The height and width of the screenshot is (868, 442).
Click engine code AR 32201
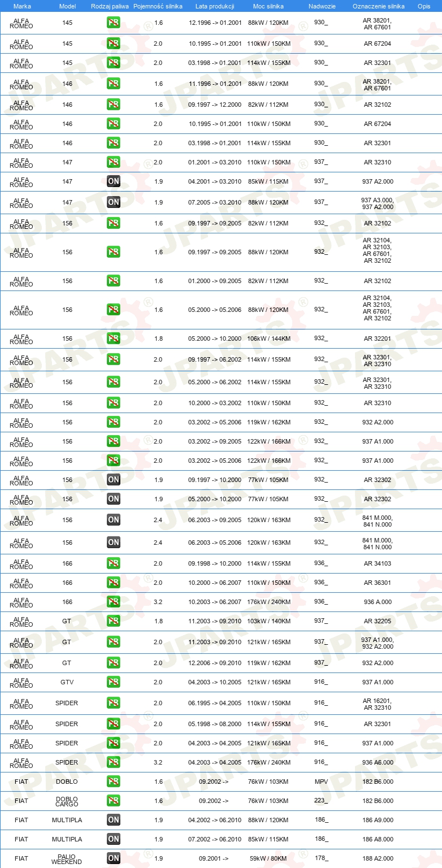(377, 338)
